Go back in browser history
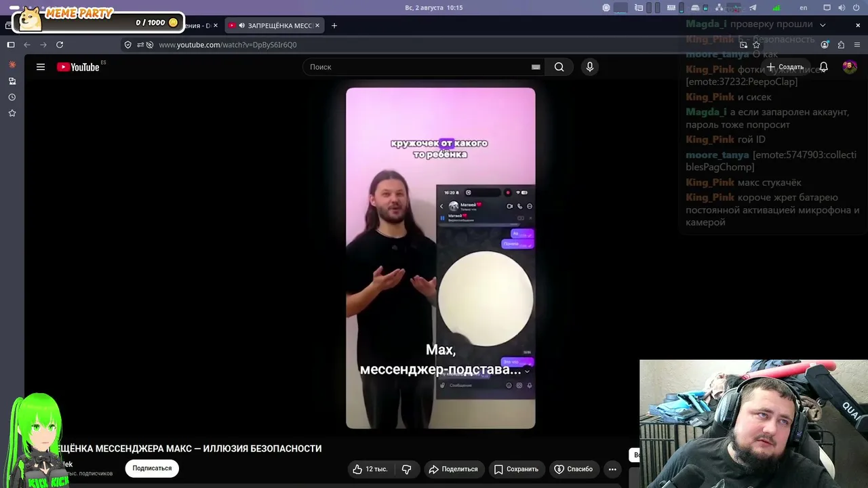The image size is (868, 488). 27,45
